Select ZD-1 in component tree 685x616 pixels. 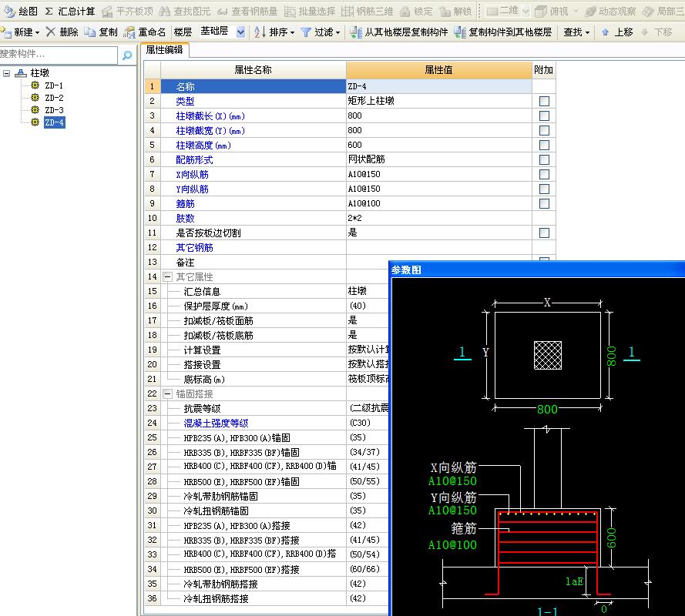pos(54,85)
